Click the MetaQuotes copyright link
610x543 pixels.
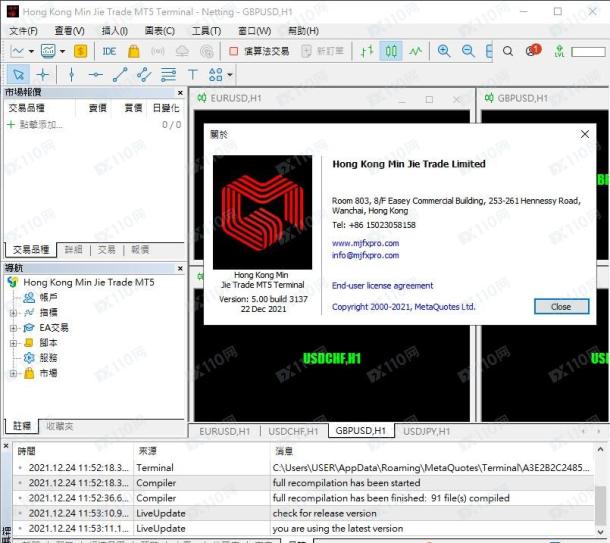[x=403, y=307]
